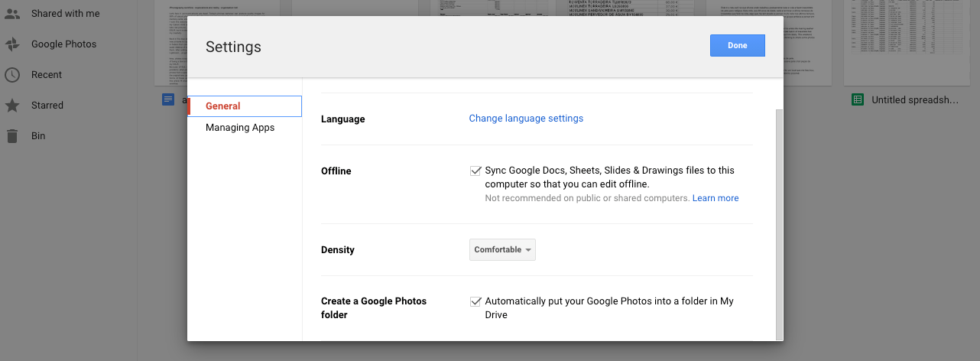The height and width of the screenshot is (361, 980).
Task: Toggle automatically put Google Photos checkbox
Action: [475, 301]
